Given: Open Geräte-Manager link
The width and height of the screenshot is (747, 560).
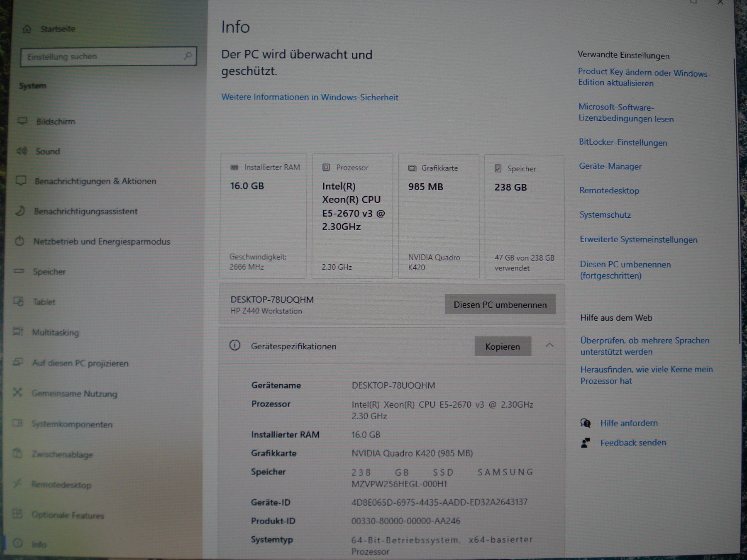Looking at the screenshot, I should coord(610,166).
